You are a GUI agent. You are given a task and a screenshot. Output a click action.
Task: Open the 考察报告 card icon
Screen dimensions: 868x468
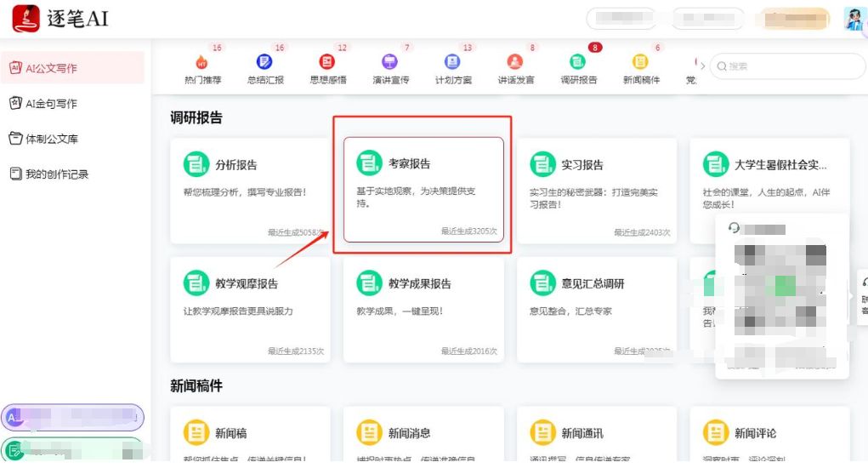[369, 163]
